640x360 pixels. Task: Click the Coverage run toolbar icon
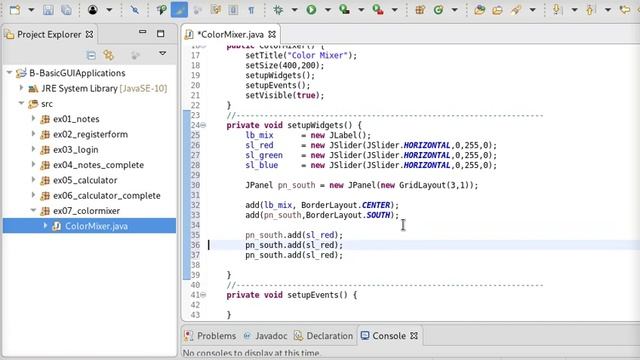[344, 9]
